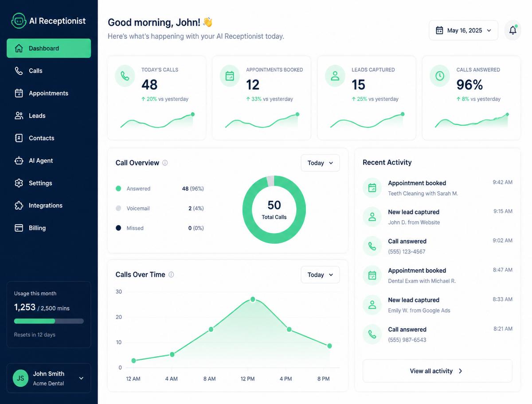Image resolution: width=532 pixels, height=404 pixels.
Task: Open the Integrations menu item
Action: pyautogui.click(x=49, y=206)
